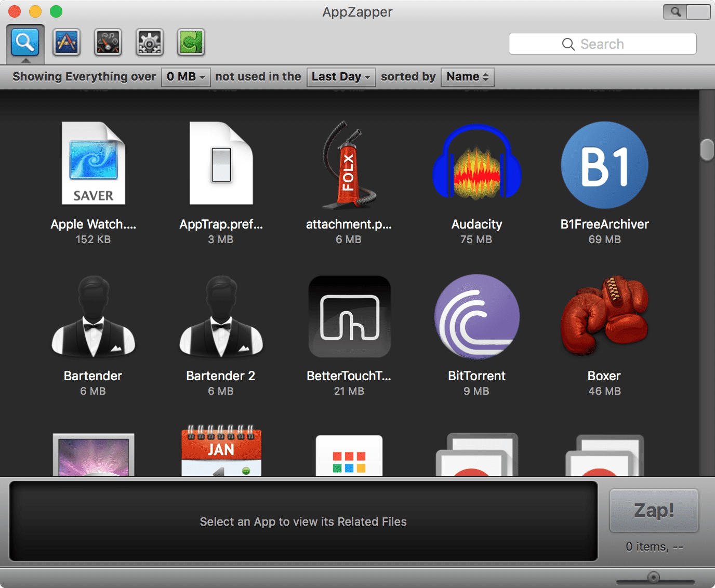Click the Zap! button

(654, 511)
